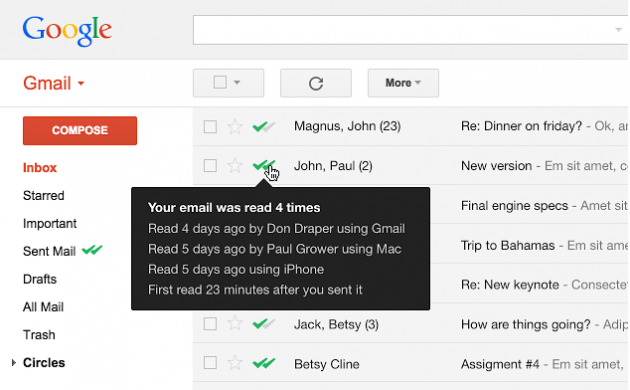
Task: Open the Inbox folder
Action: pyautogui.click(x=40, y=167)
